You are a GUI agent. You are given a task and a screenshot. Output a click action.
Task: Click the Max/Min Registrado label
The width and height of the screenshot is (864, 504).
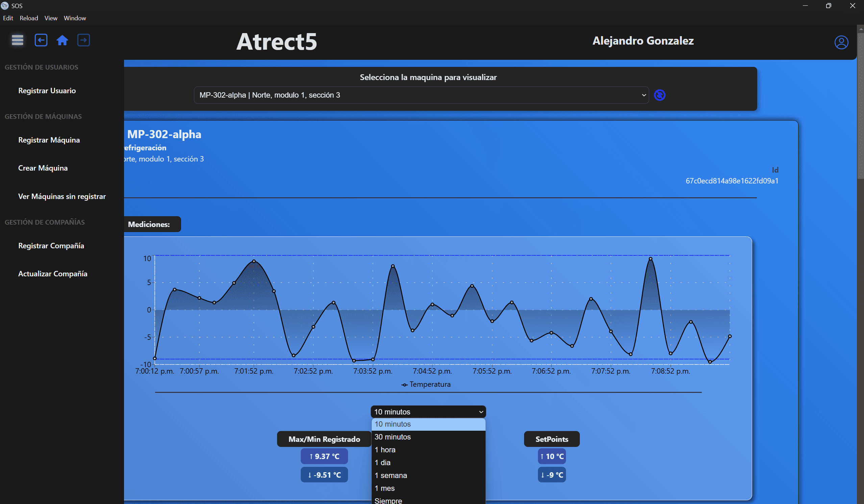[x=324, y=439]
